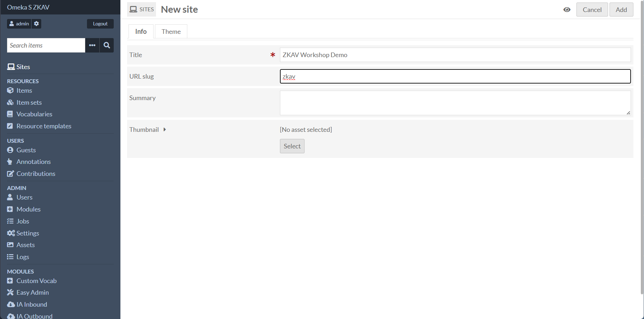Open the Guests page
The width and height of the screenshot is (644, 319).
[x=26, y=150]
